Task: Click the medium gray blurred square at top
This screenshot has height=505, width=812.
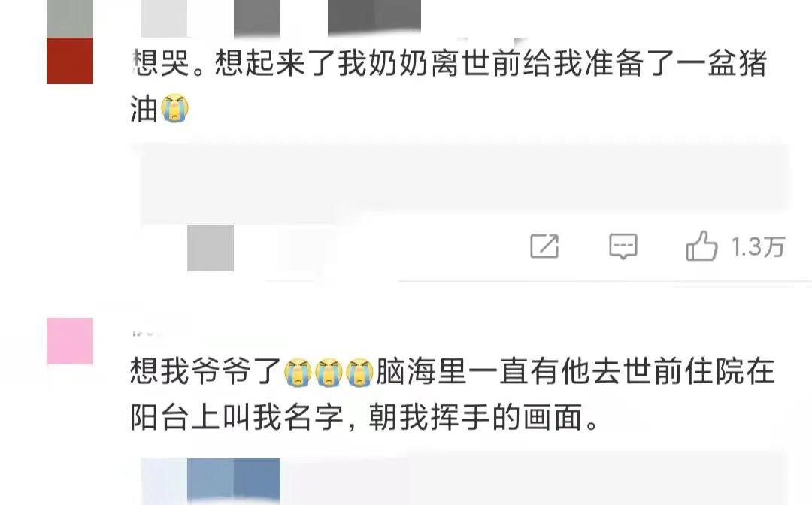Action: pos(257,18)
